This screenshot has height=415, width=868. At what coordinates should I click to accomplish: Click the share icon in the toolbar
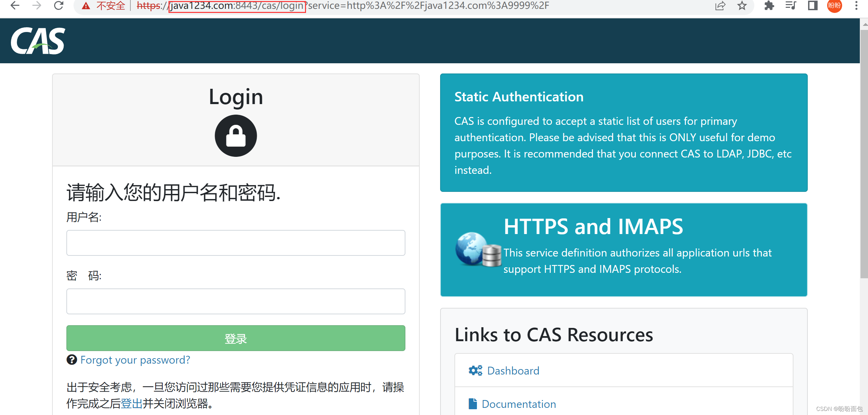720,5
